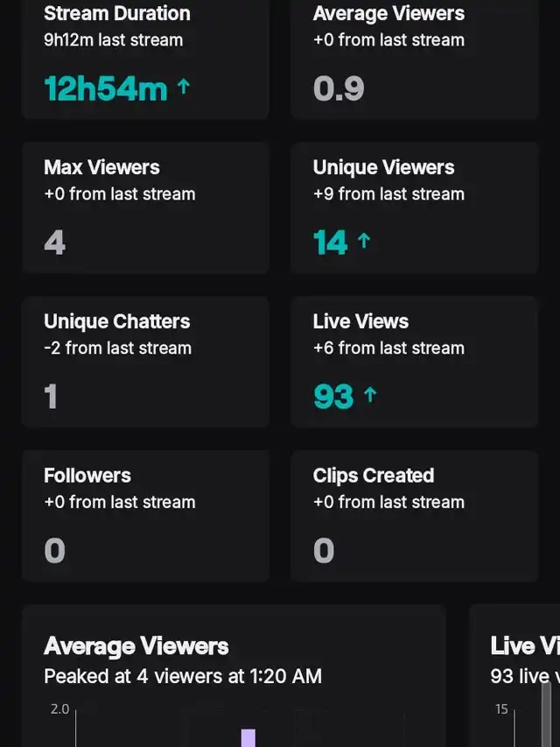Select the Stream Duration stat card title

[116, 14]
